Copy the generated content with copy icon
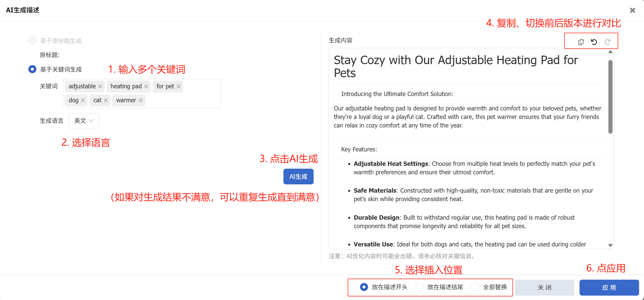The image size is (644, 300). coord(581,42)
